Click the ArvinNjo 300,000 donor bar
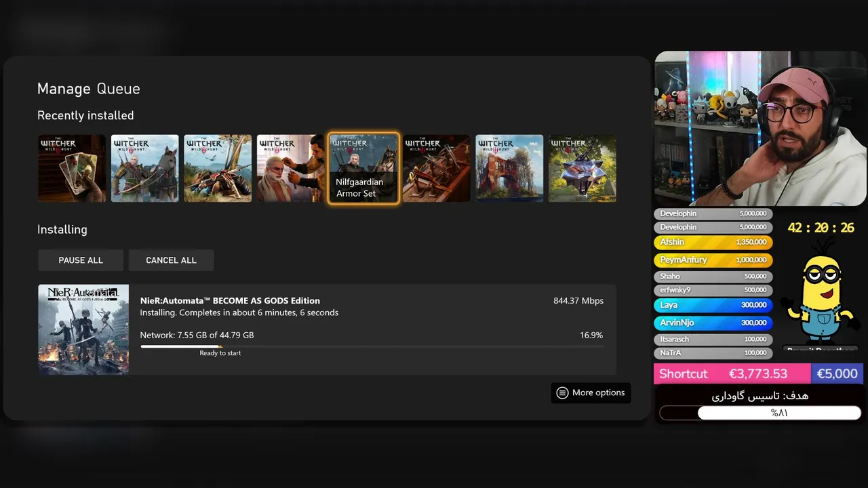868x488 pixels. [713, 323]
